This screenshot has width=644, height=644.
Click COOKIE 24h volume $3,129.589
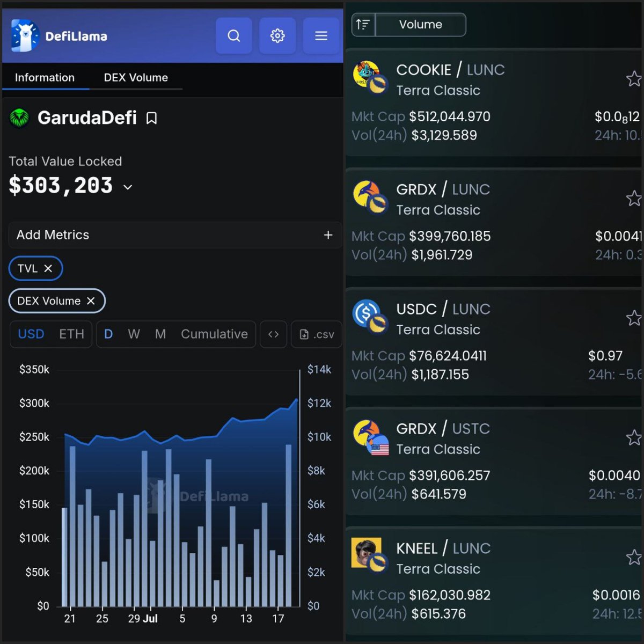444,135
